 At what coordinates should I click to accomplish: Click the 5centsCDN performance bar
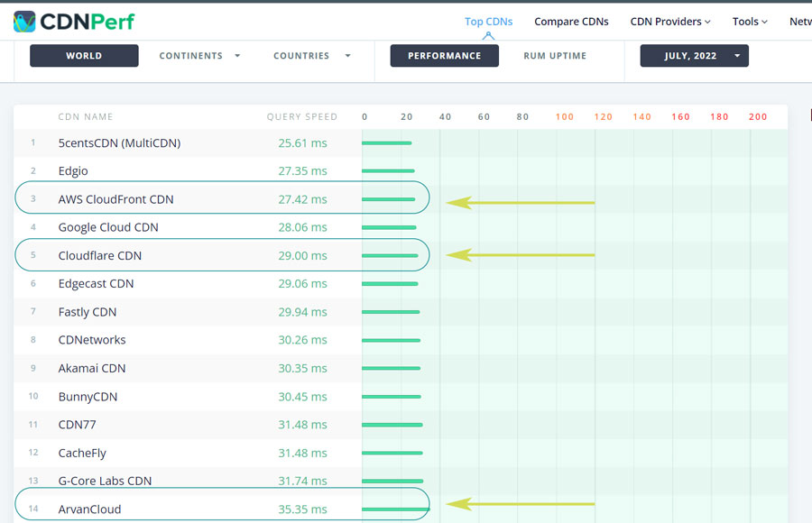pyautogui.click(x=387, y=142)
